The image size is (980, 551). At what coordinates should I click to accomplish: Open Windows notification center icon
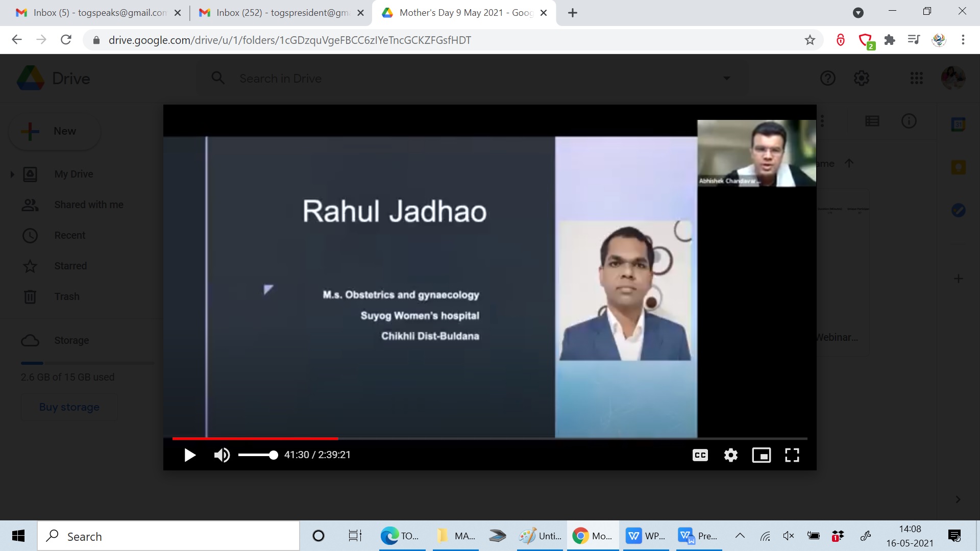coord(954,536)
